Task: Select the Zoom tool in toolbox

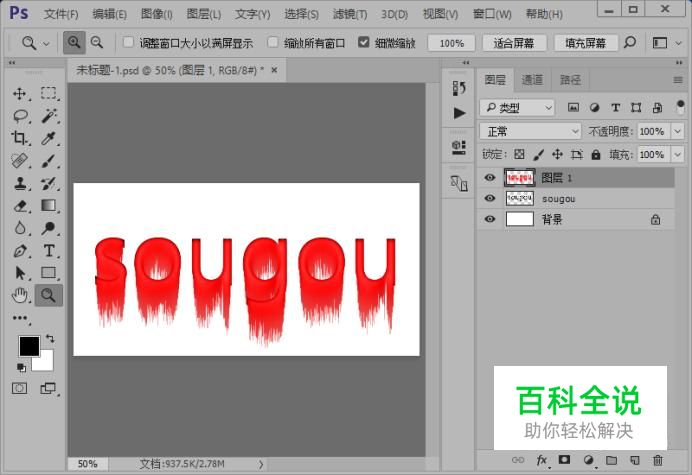Action: 48,295
